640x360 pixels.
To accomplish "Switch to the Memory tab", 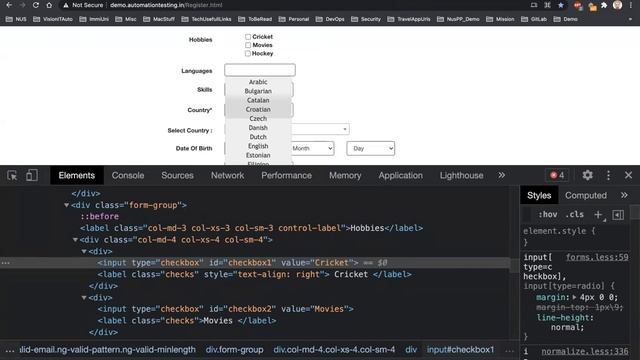I will (x=345, y=176).
